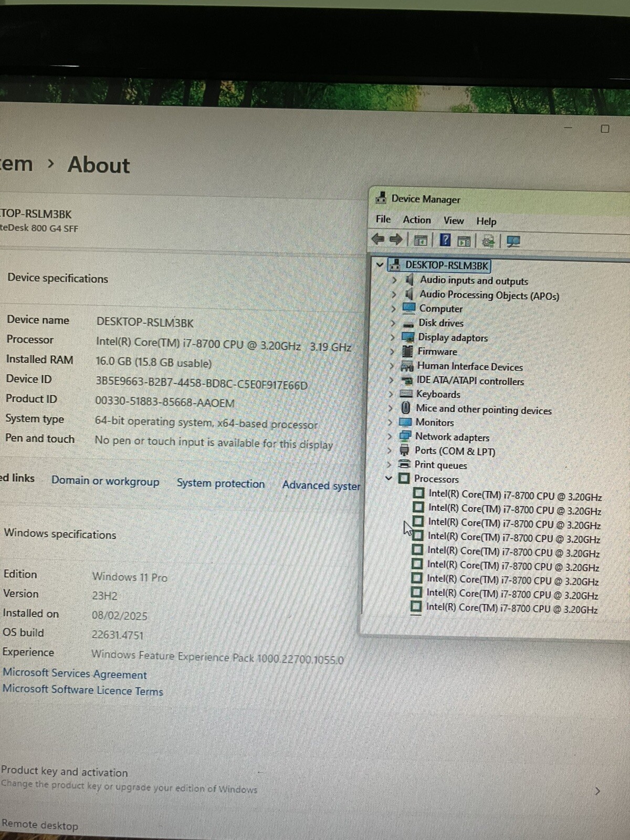Open Help via the blue question mark icon
The height and width of the screenshot is (840, 630).
(445, 240)
